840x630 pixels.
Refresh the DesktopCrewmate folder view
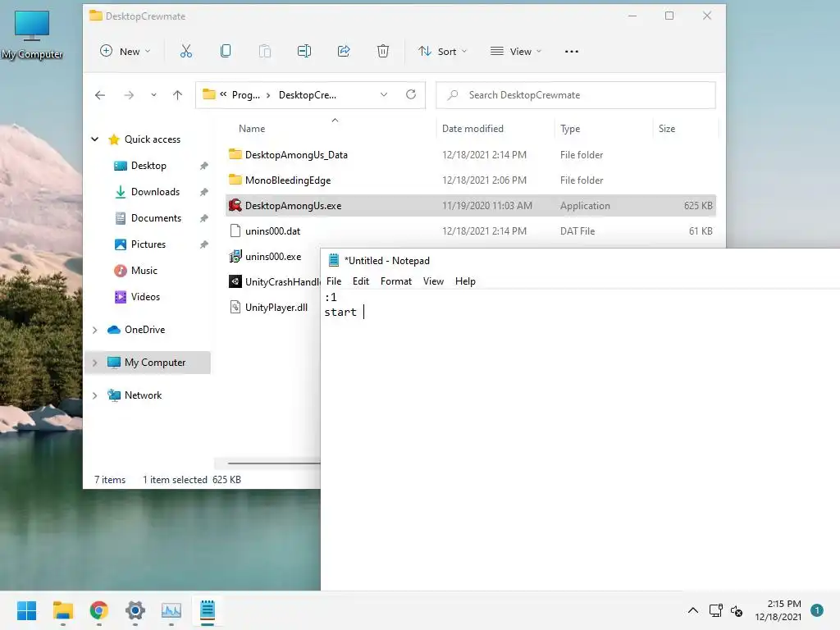411,95
